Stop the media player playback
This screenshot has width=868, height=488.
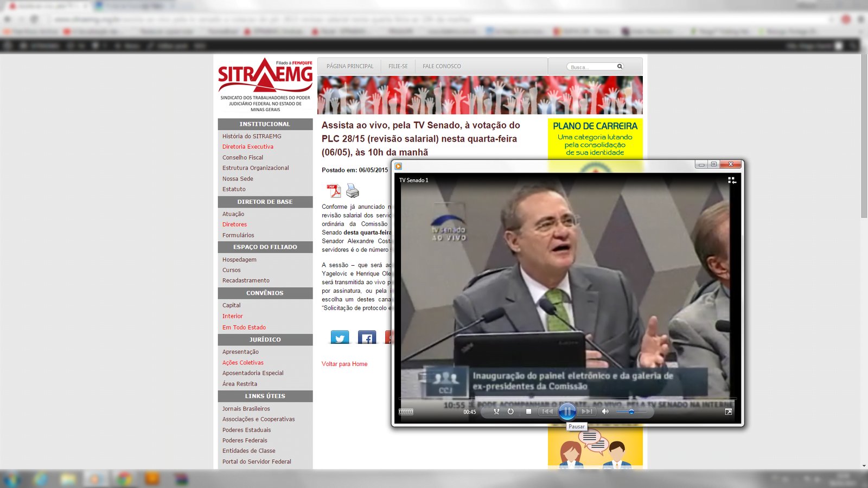[x=528, y=412]
